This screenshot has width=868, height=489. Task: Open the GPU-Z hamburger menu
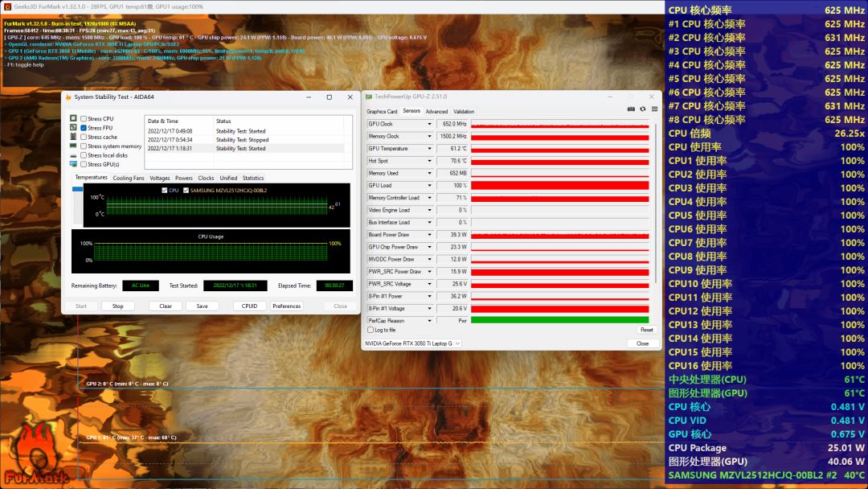(654, 109)
